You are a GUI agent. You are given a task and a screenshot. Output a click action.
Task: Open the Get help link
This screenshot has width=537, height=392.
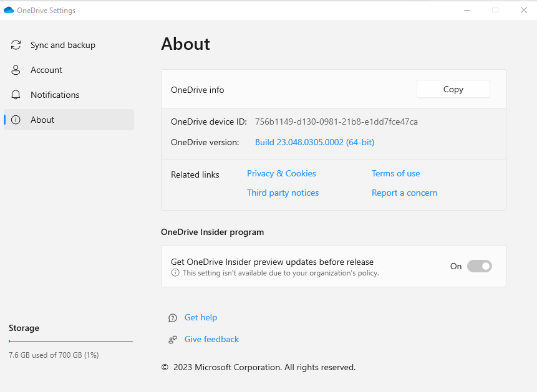coord(201,318)
